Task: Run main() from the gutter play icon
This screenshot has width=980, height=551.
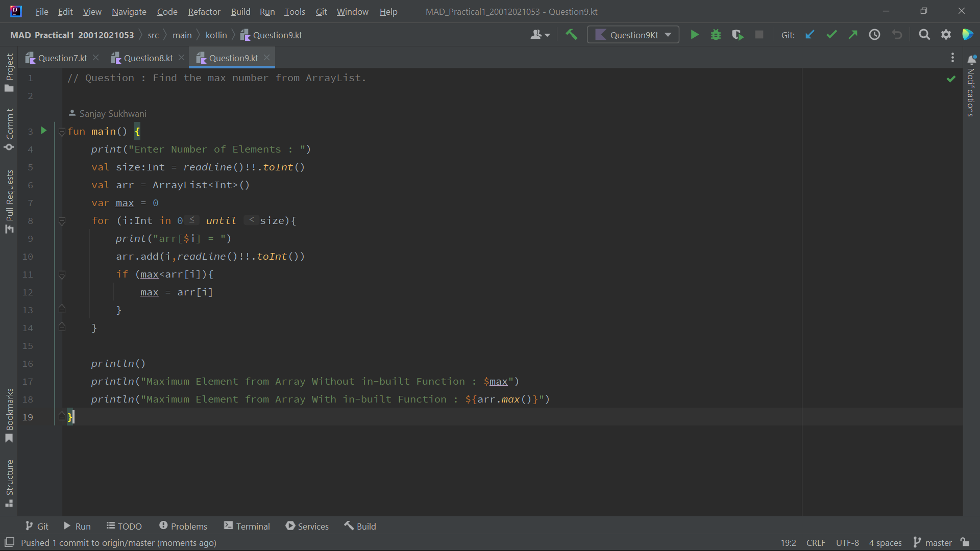Action: [44, 131]
